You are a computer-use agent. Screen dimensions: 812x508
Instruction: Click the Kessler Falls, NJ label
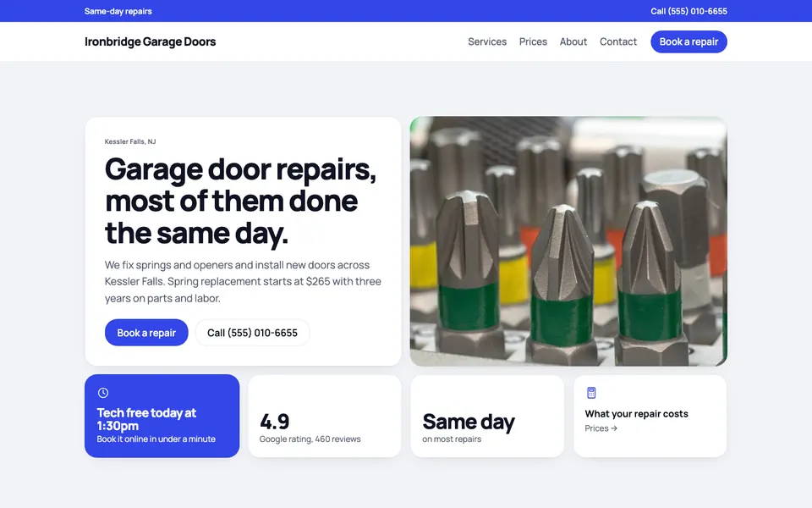coord(130,141)
